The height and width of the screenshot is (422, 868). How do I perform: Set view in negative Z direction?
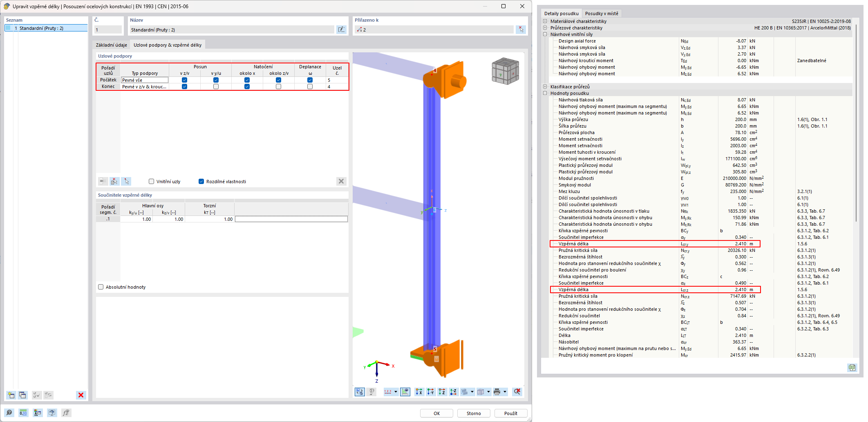click(453, 392)
